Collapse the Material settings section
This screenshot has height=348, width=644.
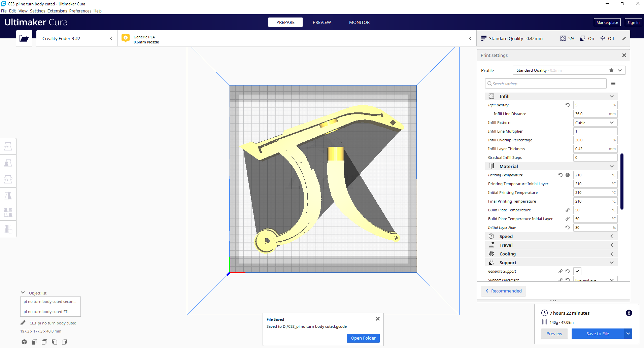coord(551,166)
